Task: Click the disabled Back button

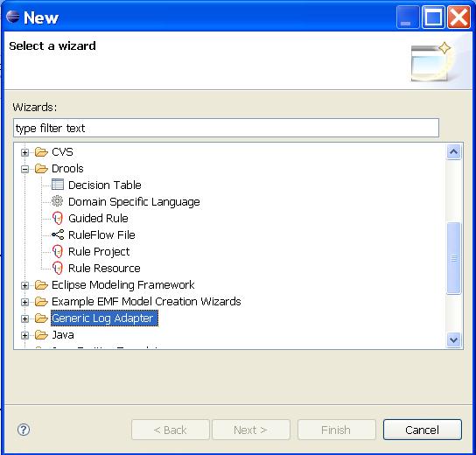Action: (x=171, y=430)
